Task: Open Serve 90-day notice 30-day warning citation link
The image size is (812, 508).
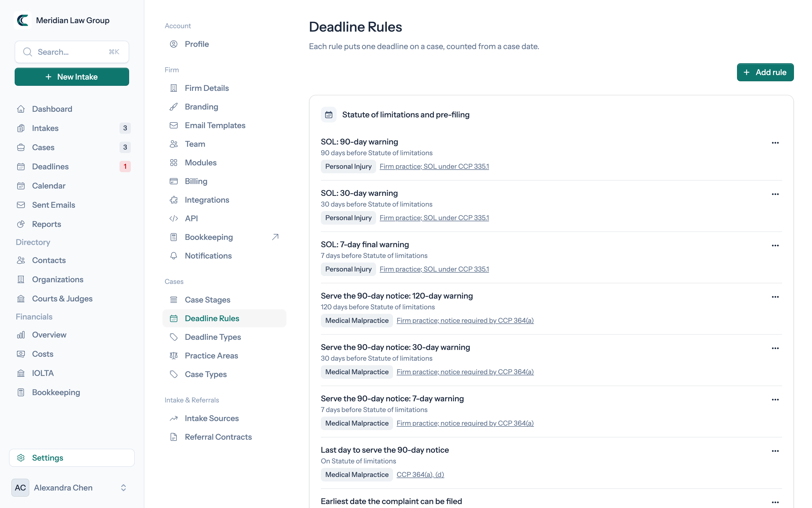Action: click(465, 372)
